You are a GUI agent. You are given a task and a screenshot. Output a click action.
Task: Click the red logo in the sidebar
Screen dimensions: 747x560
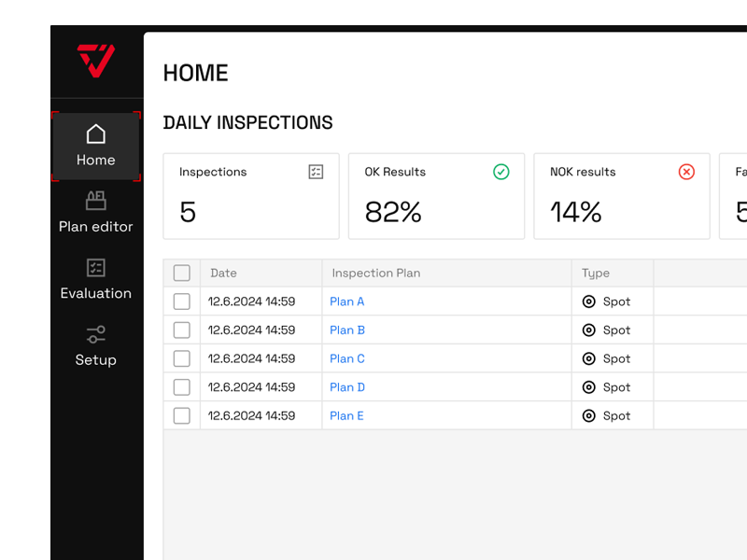pos(96,62)
